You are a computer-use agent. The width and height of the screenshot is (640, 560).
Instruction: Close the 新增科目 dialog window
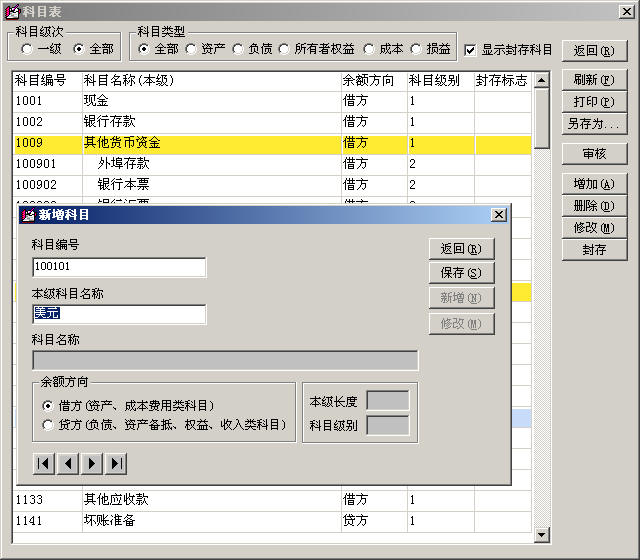[x=498, y=215]
